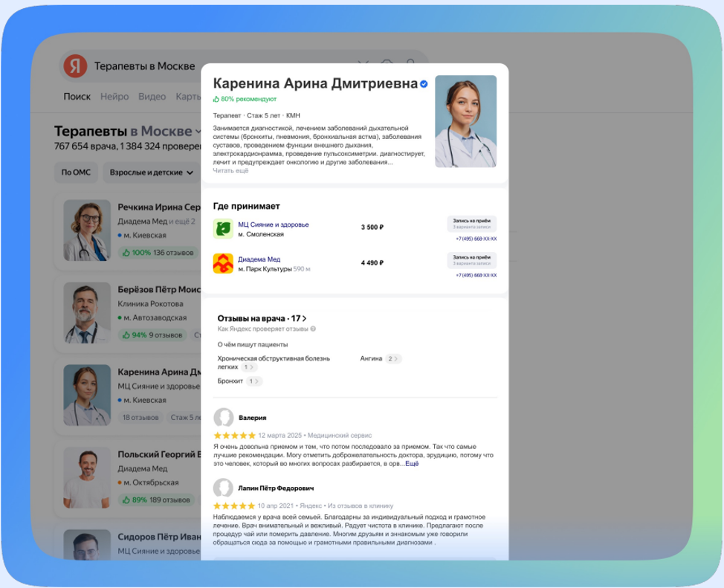Click the thumbs-up 94% badge on Берёзов card
This screenshot has height=588, width=724.
[152, 335]
